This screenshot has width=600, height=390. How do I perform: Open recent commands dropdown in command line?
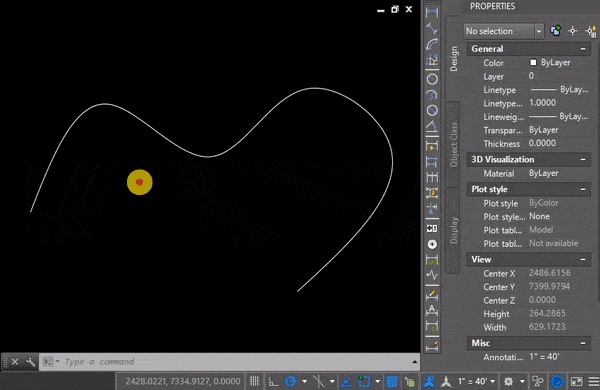pos(57,361)
